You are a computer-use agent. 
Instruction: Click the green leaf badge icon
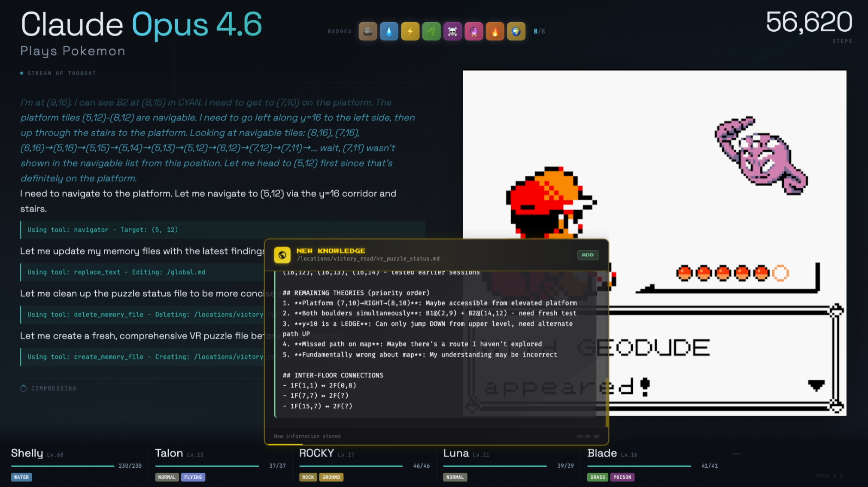coord(431,31)
